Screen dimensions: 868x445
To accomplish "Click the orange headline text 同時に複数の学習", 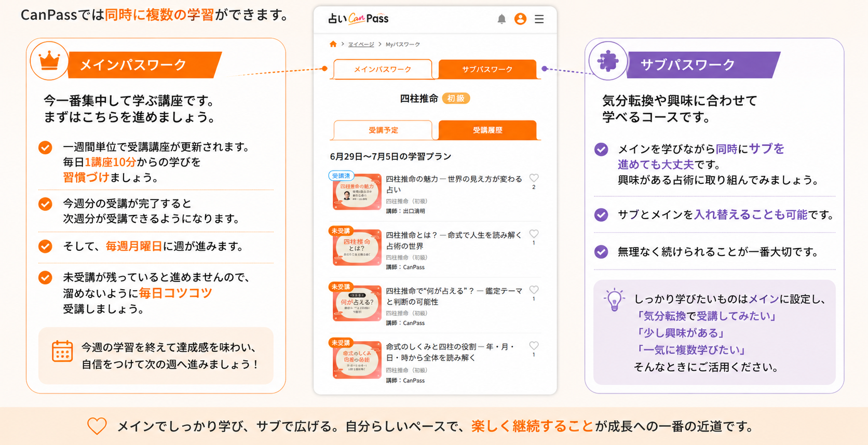I will tap(160, 15).
